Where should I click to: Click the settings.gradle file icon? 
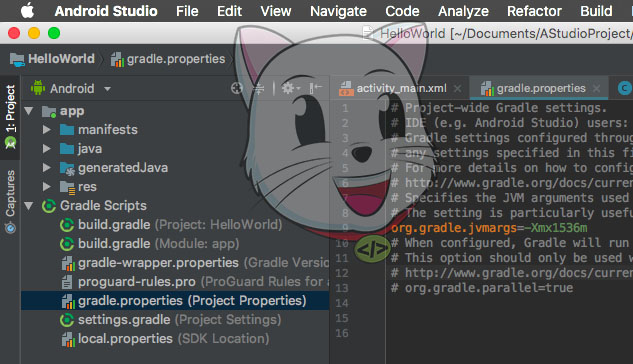click(67, 320)
